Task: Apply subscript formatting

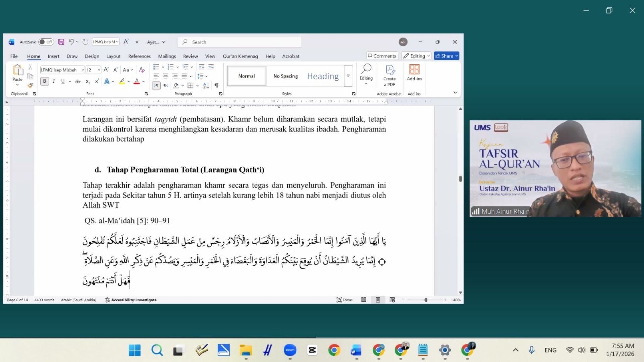Action: (88, 81)
